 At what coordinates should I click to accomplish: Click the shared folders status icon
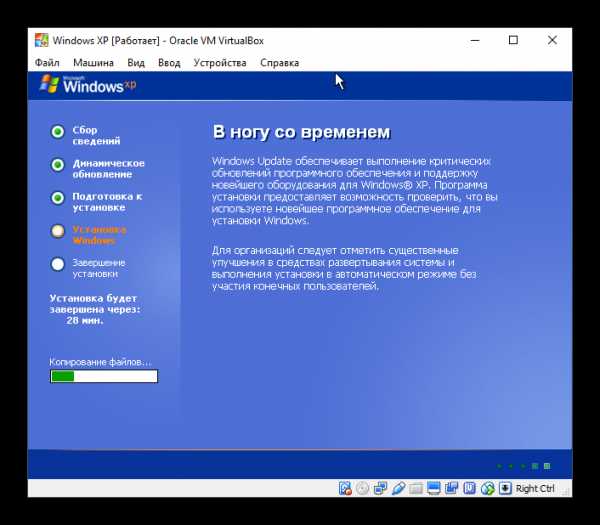click(x=416, y=488)
